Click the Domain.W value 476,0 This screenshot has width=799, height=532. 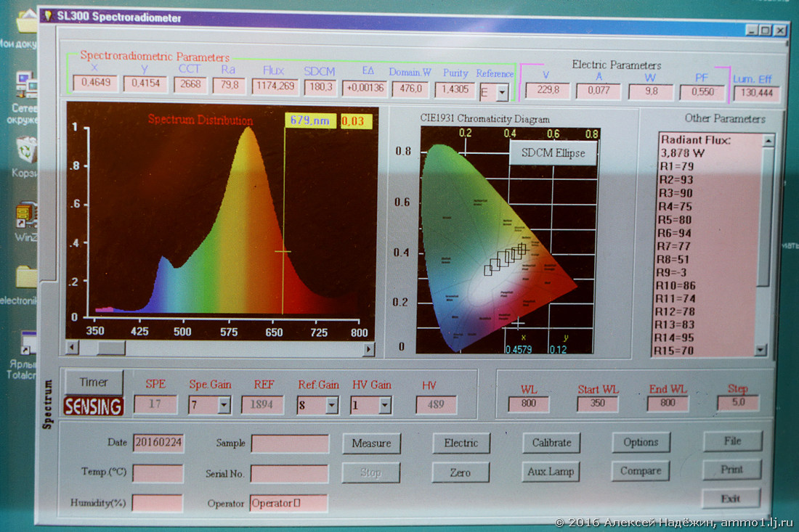pos(410,89)
